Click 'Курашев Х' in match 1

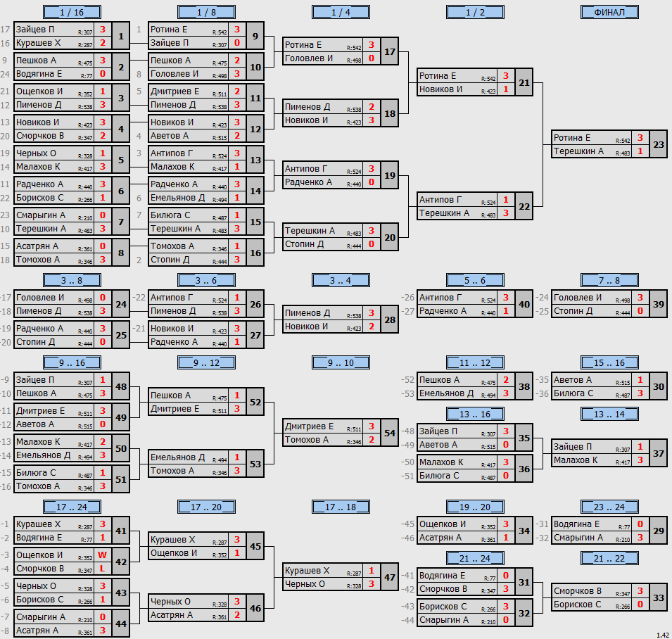tap(38, 43)
